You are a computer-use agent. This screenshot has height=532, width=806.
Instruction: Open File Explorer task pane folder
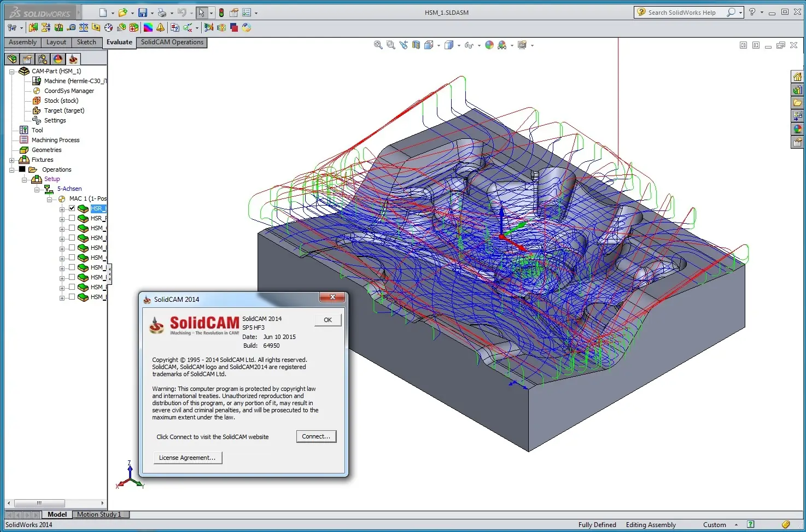[x=797, y=103]
